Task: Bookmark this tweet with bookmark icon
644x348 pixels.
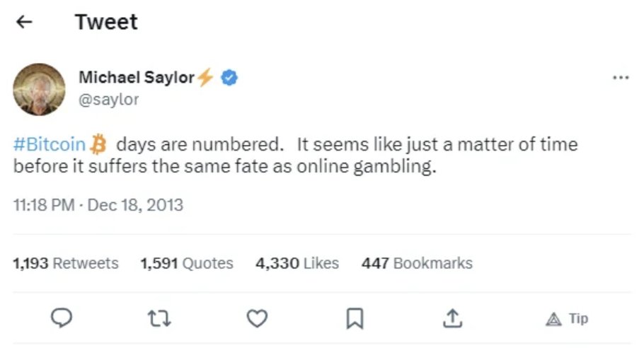Action: [355, 318]
